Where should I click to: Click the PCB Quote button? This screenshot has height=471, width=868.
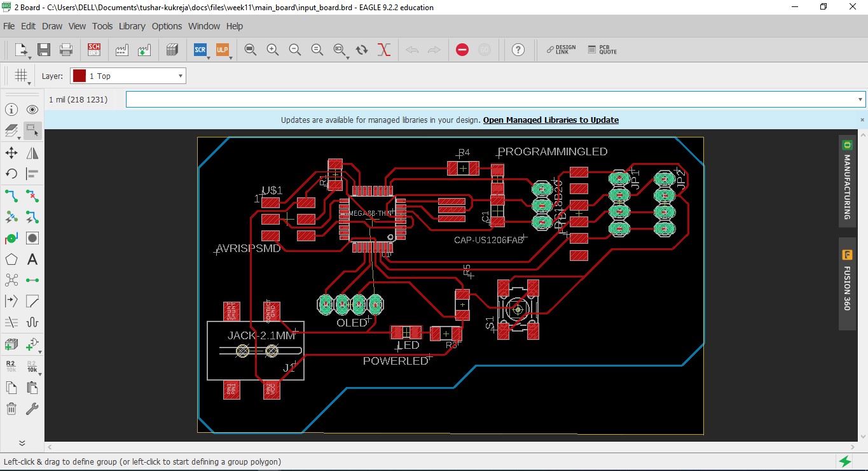click(x=602, y=50)
